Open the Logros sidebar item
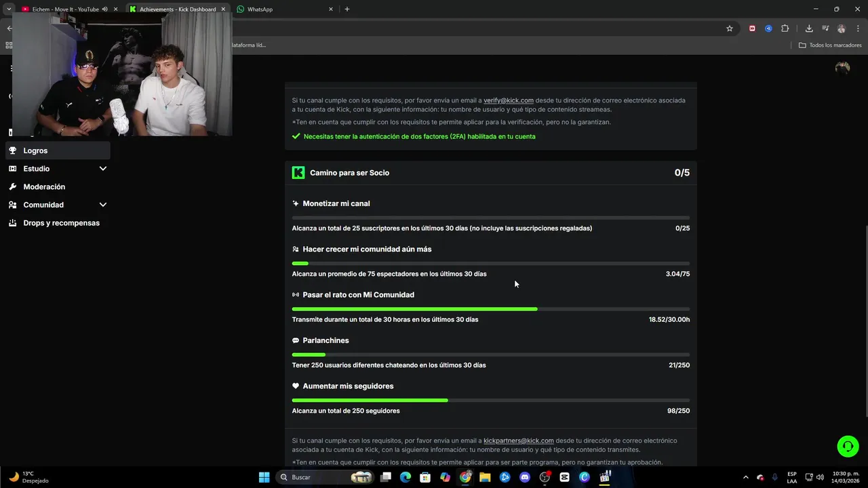Viewport: 868px width, 488px height. (58, 150)
